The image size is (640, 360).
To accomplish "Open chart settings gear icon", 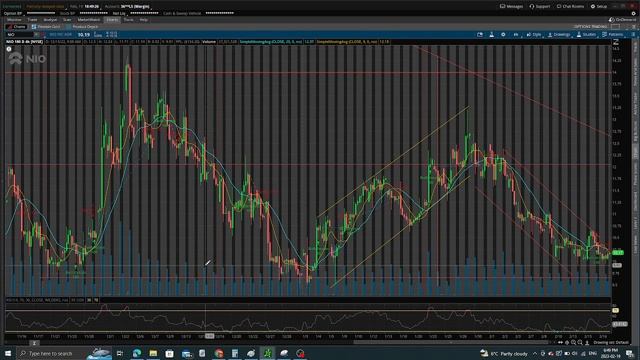I will coord(503,35).
